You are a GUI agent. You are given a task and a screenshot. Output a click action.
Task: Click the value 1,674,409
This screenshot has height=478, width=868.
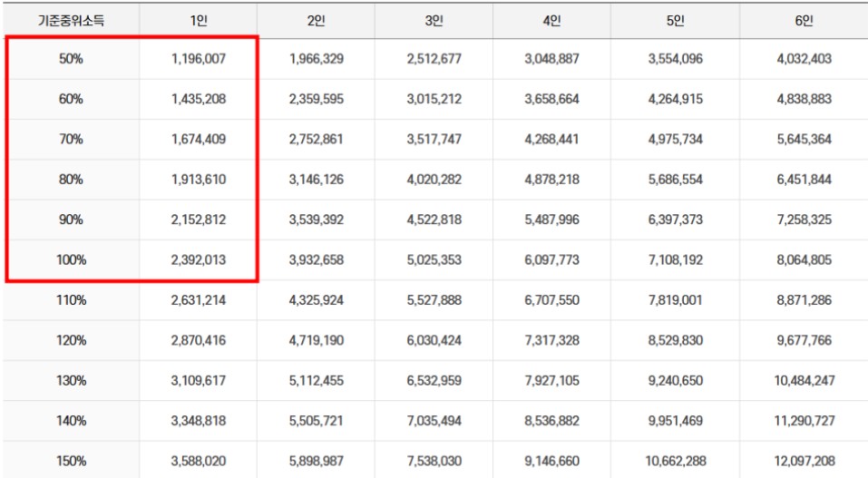coord(198,139)
